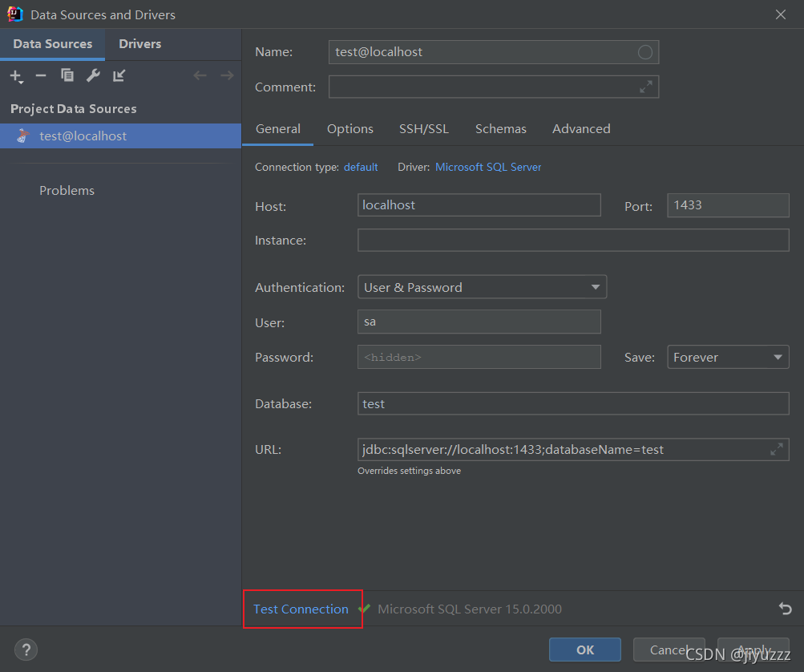Click the Port field showing 1433
Screen dimensions: 804x672
pyautogui.click(x=728, y=205)
